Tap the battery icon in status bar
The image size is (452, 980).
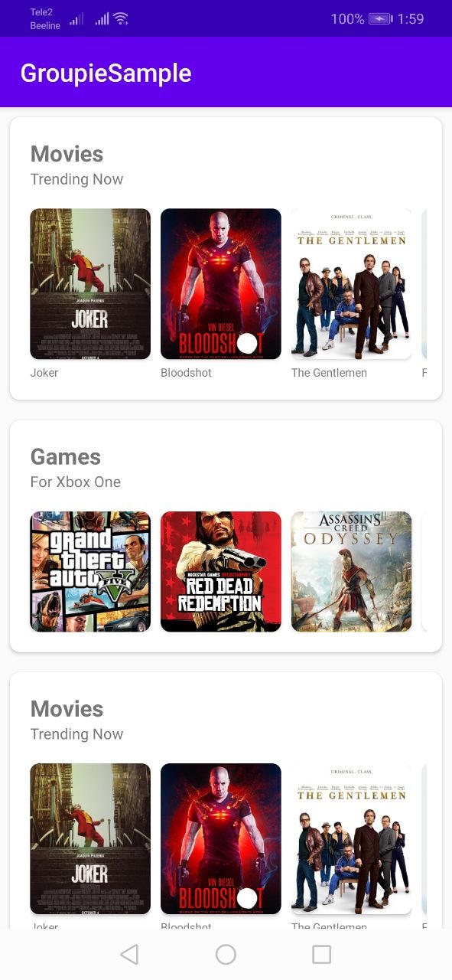[x=380, y=18]
